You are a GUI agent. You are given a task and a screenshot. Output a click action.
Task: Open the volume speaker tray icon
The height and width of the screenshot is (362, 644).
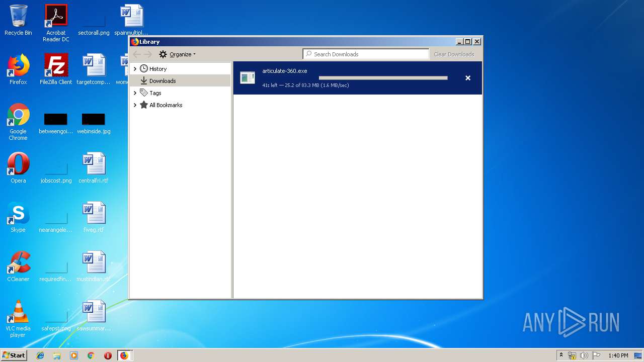click(x=584, y=355)
